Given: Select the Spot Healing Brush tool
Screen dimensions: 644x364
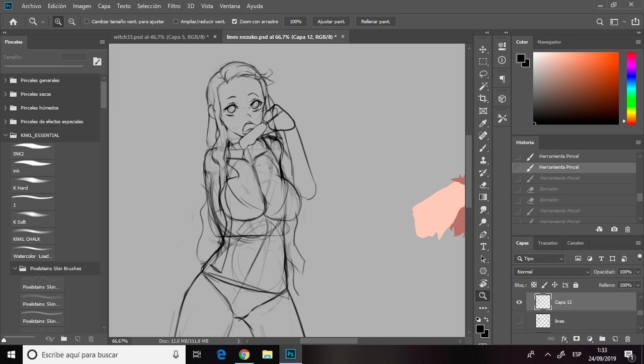Looking at the screenshot, I should pos(483,136).
